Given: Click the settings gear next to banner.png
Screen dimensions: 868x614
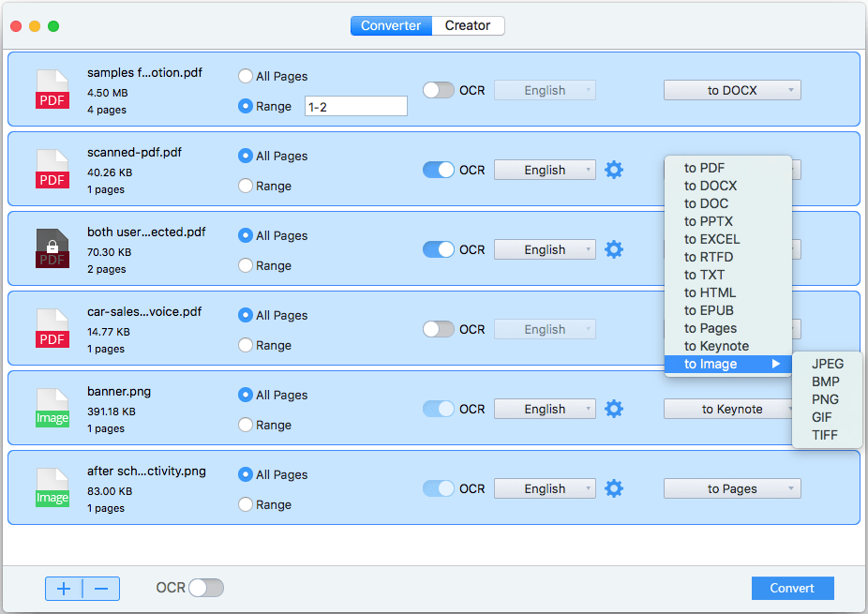Looking at the screenshot, I should (x=614, y=409).
